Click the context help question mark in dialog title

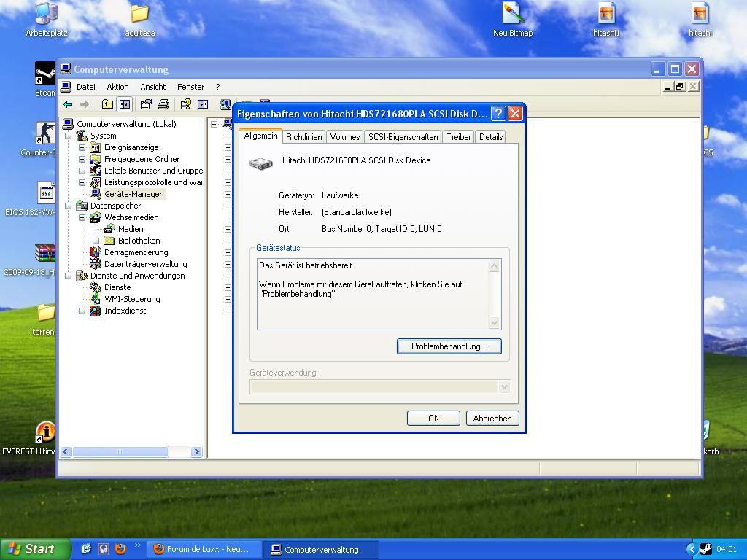pyautogui.click(x=498, y=113)
